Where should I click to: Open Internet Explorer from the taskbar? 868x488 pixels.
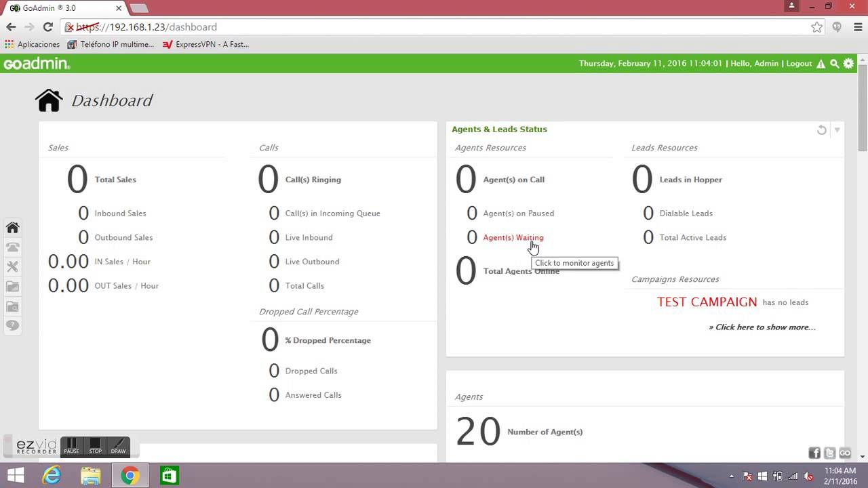coord(51,476)
